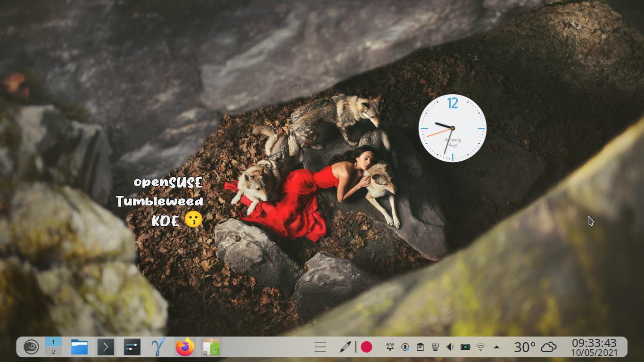Open the keyboard layout indicator
Viewport: 644px width, 362px height.
435,347
